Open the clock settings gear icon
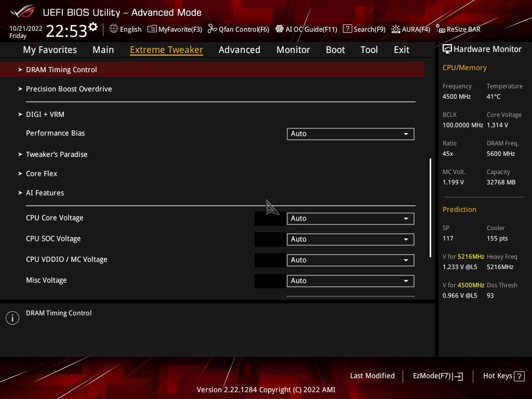 [93, 27]
